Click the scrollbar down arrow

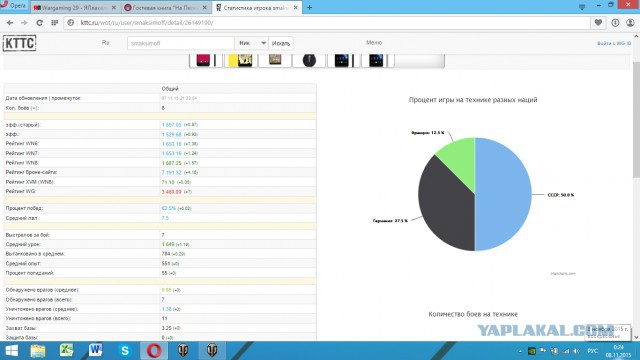636,338
